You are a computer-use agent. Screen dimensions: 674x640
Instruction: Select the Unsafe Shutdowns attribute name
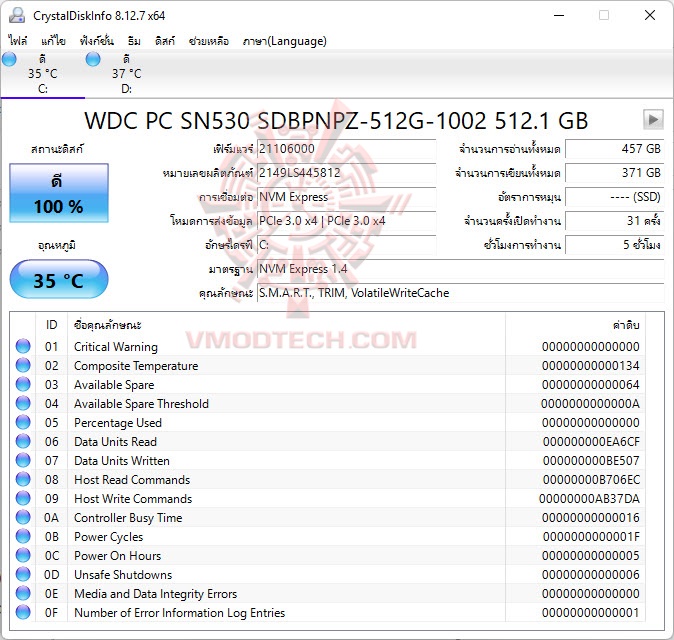point(123,575)
